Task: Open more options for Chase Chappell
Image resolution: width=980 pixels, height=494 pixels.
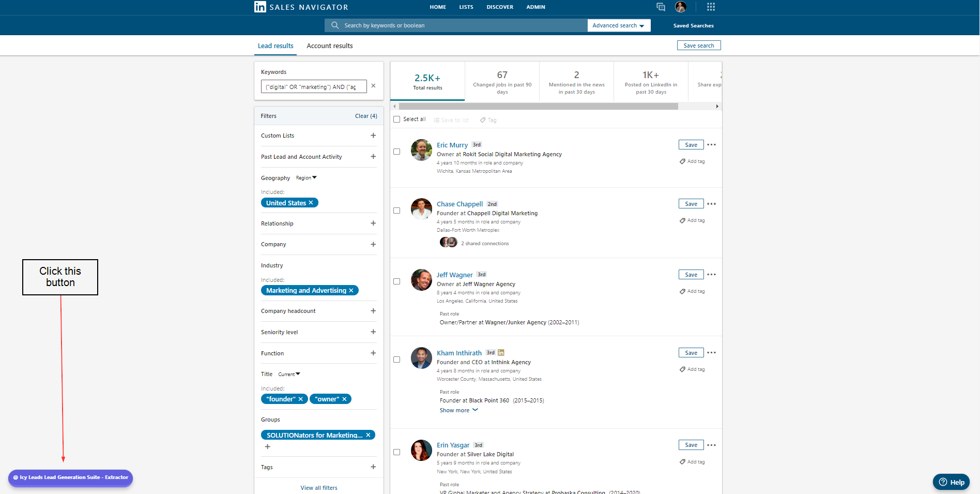Action: 711,204
